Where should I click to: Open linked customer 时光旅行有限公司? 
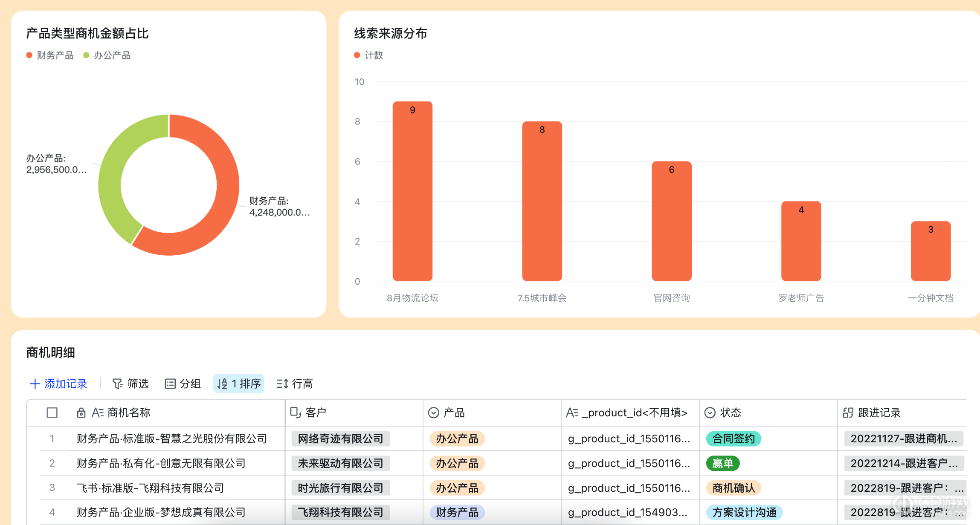click(340, 488)
